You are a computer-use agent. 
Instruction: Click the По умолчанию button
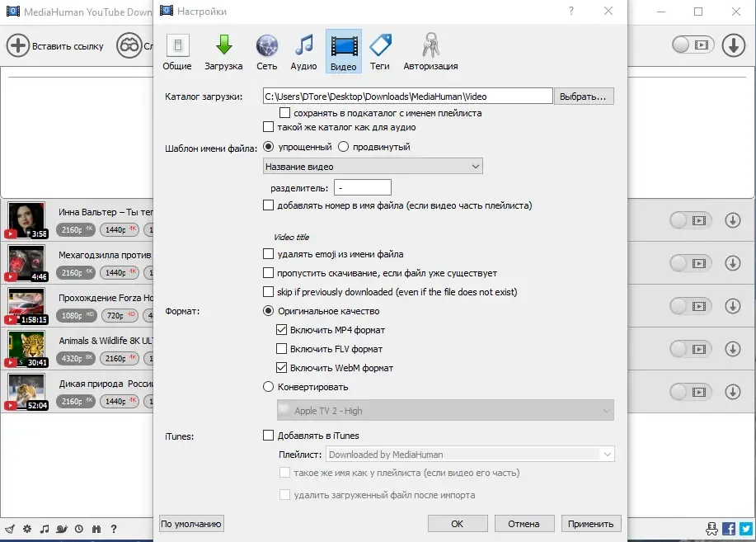point(191,524)
